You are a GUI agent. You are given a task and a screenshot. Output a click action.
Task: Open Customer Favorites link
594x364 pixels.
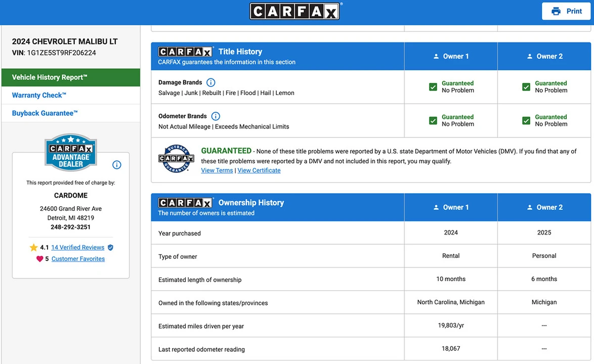pyautogui.click(x=78, y=259)
